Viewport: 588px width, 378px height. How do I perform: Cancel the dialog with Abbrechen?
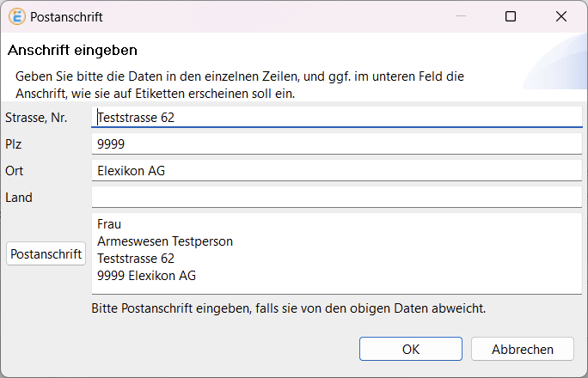[x=522, y=349]
